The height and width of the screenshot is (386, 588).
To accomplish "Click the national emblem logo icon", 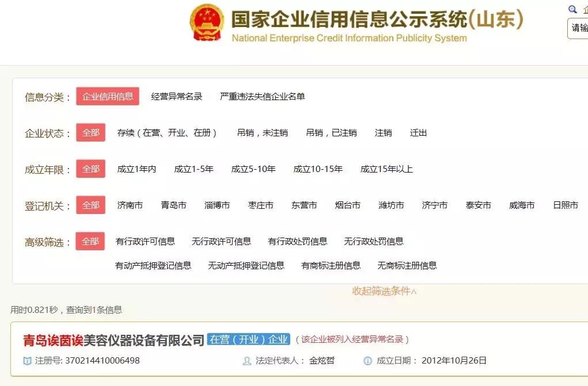I will (x=207, y=22).
